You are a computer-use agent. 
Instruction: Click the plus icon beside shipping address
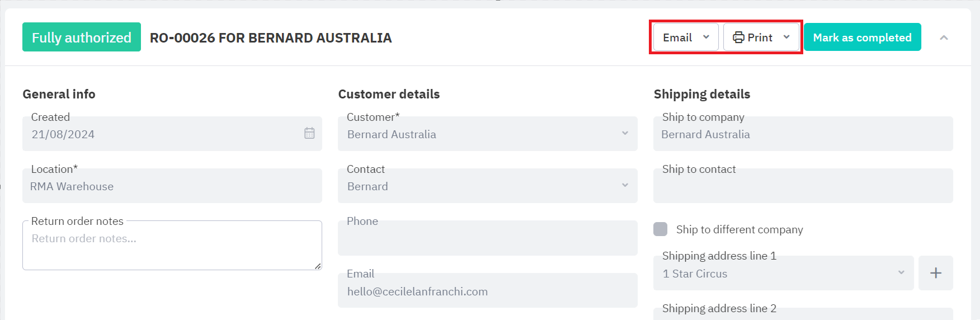pyautogui.click(x=935, y=273)
